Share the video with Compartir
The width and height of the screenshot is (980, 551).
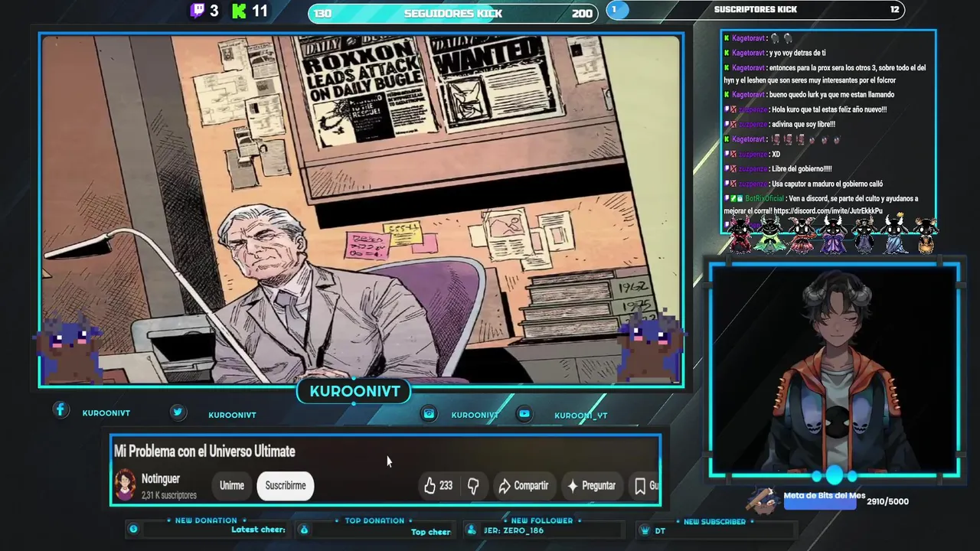coord(524,485)
